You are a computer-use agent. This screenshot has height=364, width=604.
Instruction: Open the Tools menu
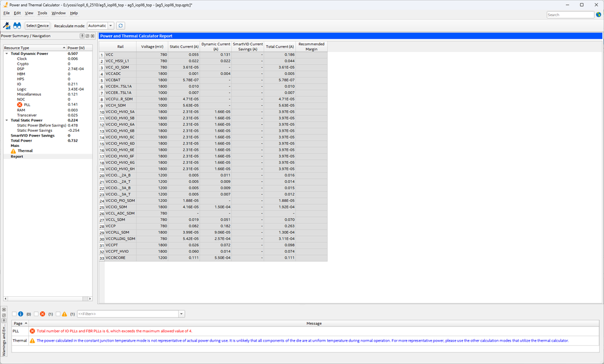pyautogui.click(x=42, y=13)
